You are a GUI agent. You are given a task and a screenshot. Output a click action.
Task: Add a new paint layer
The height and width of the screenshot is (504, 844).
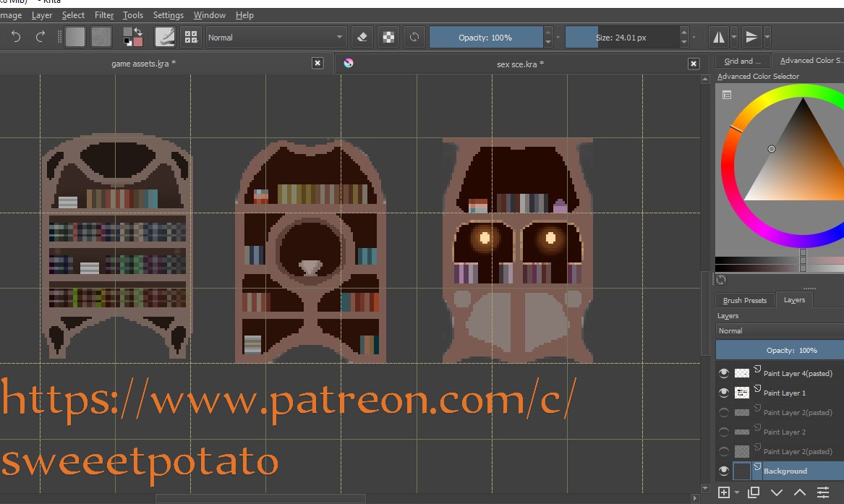(723, 492)
